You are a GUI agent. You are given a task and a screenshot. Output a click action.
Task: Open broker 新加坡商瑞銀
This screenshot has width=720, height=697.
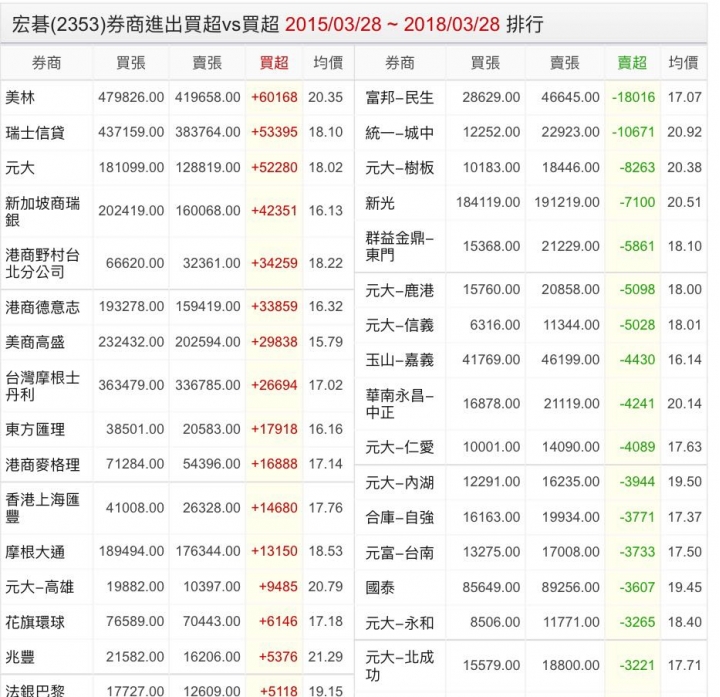click(x=43, y=211)
